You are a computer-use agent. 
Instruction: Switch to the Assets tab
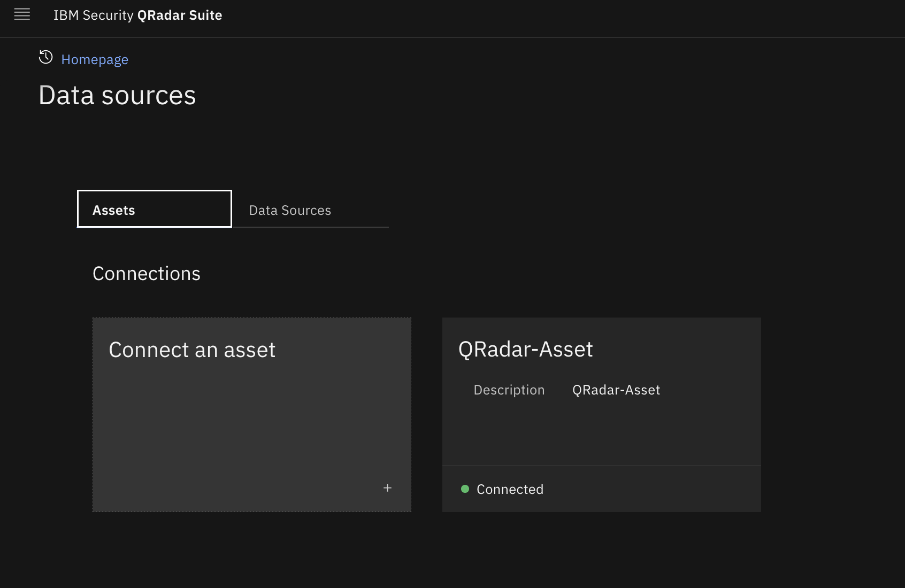pyautogui.click(x=154, y=210)
